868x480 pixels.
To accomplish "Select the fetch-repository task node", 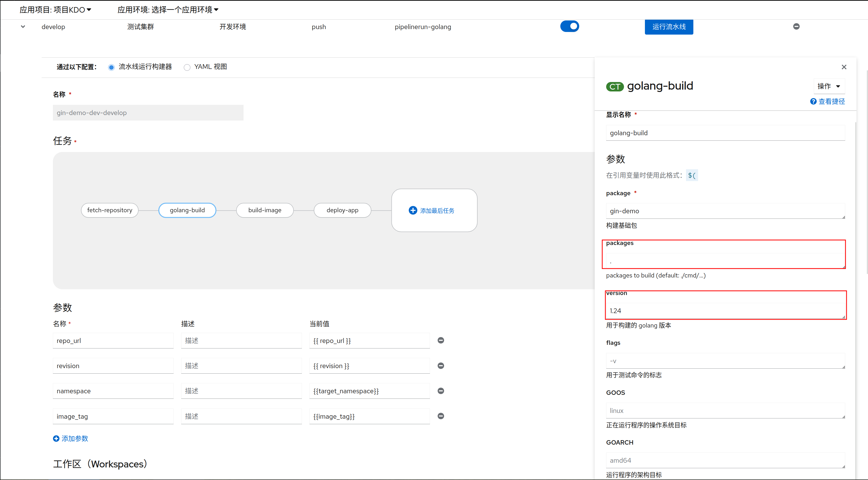I will (109, 210).
